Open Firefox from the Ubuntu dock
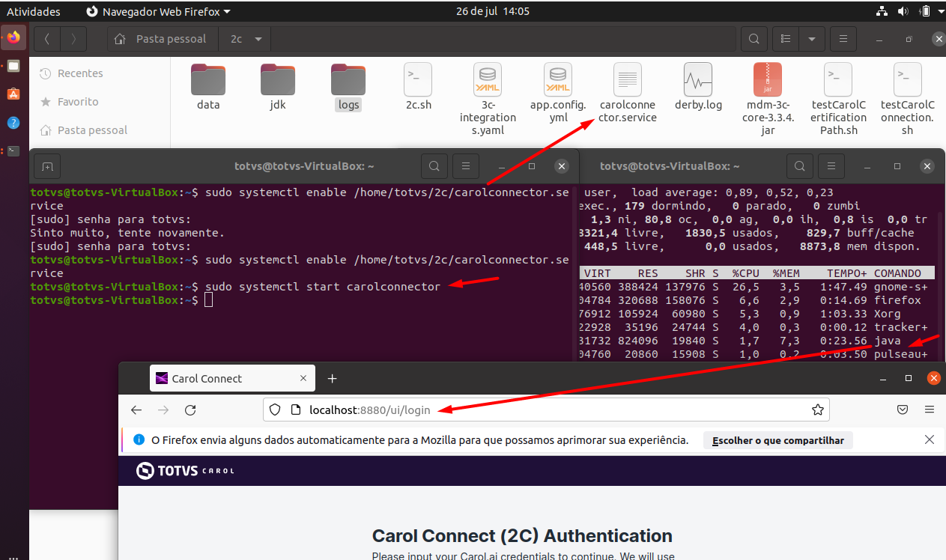 13,37
